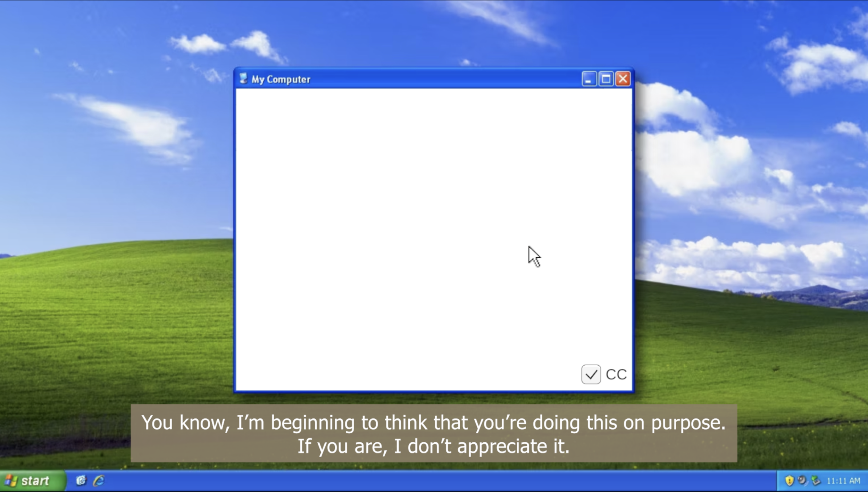Viewport: 868px width, 492px height.
Task: Click the Quick Launch icon left of Internet Explorer
Action: [81, 481]
